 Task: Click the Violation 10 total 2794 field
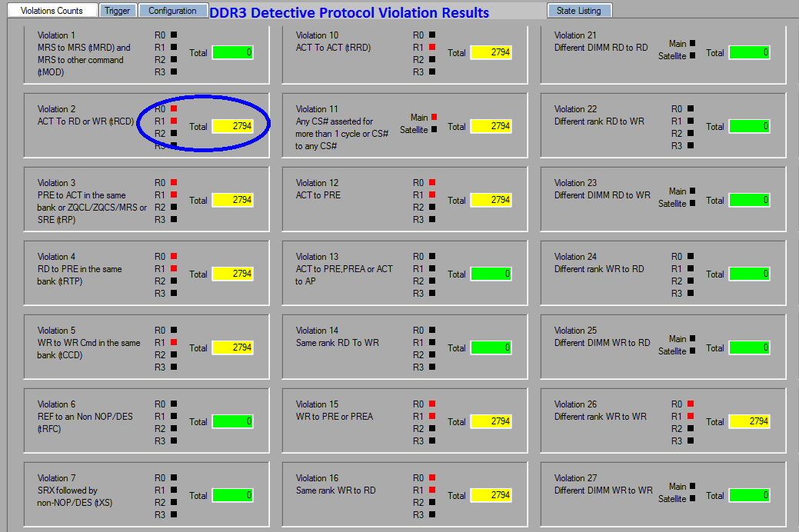tap(491, 52)
